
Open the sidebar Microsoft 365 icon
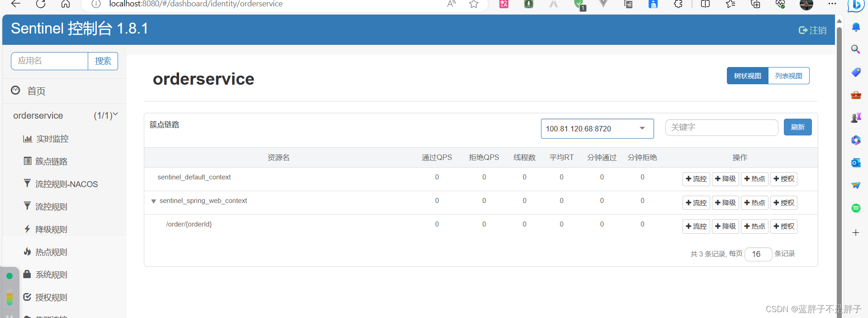pos(856,140)
